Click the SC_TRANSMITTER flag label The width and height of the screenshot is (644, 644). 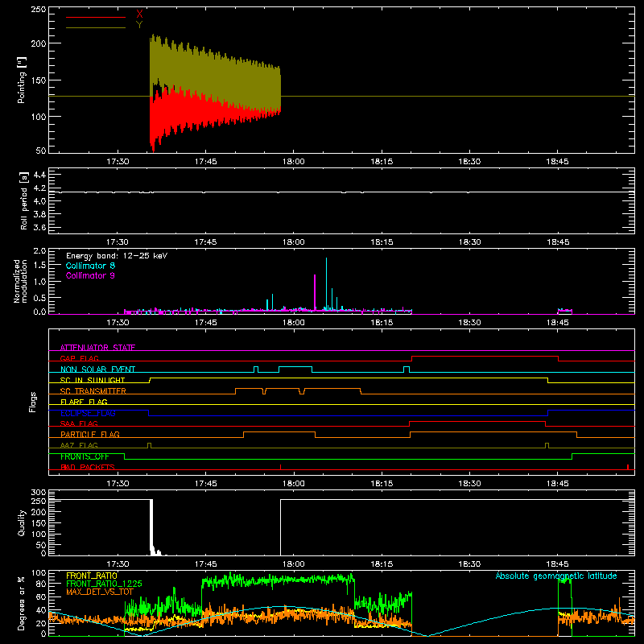point(93,391)
